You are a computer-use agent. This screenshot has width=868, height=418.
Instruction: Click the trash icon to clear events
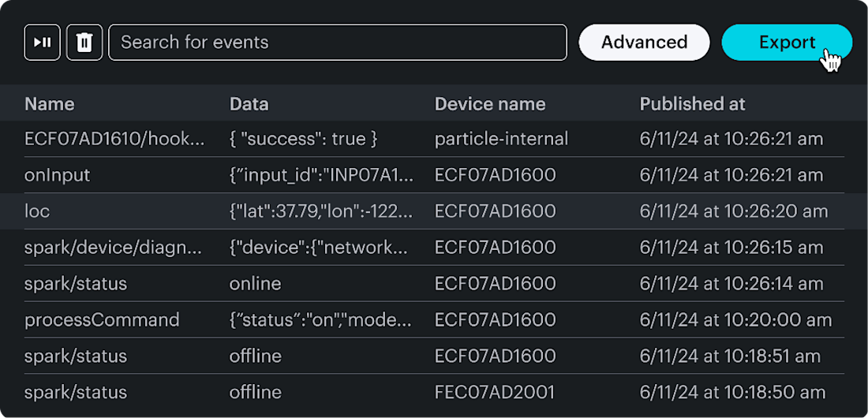(x=84, y=43)
